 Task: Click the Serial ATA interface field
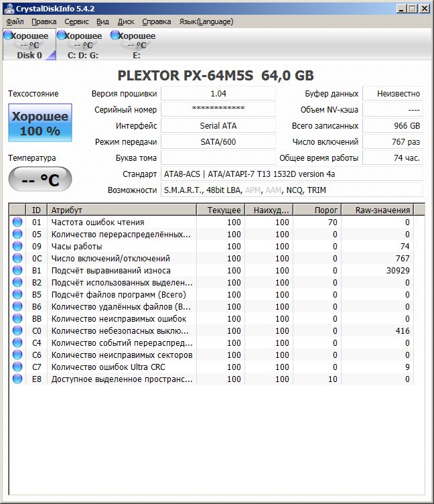point(218,126)
